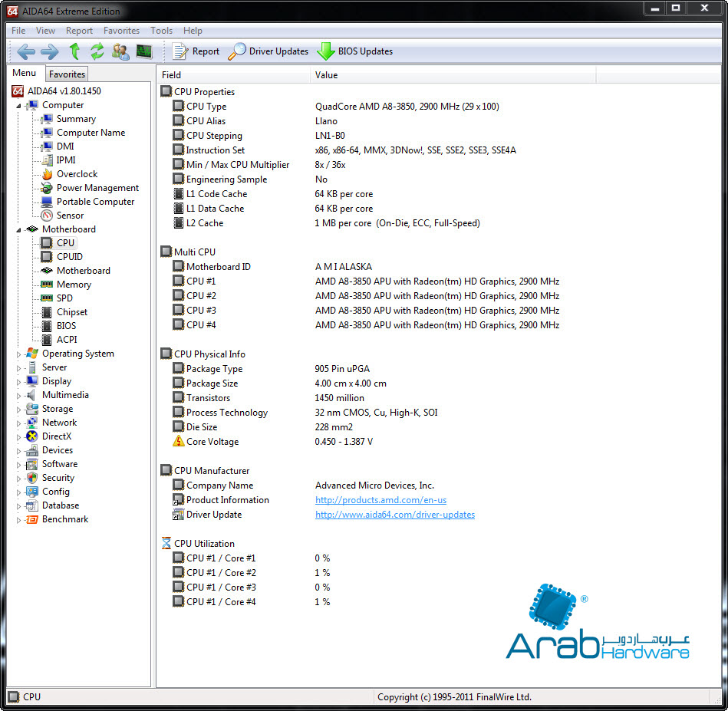Open the Report menu
728x711 pixels.
coord(79,31)
